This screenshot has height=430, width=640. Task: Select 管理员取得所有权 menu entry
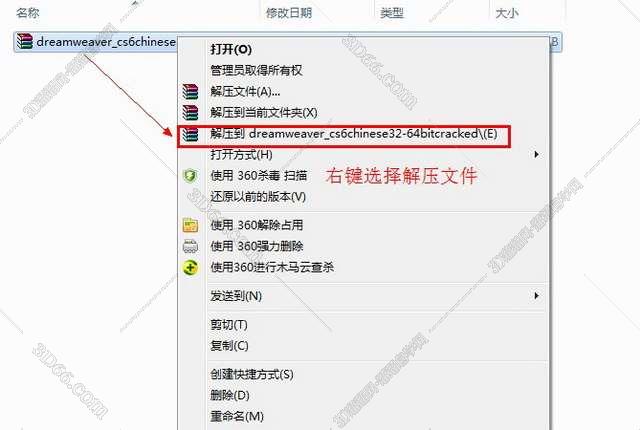click(256, 70)
